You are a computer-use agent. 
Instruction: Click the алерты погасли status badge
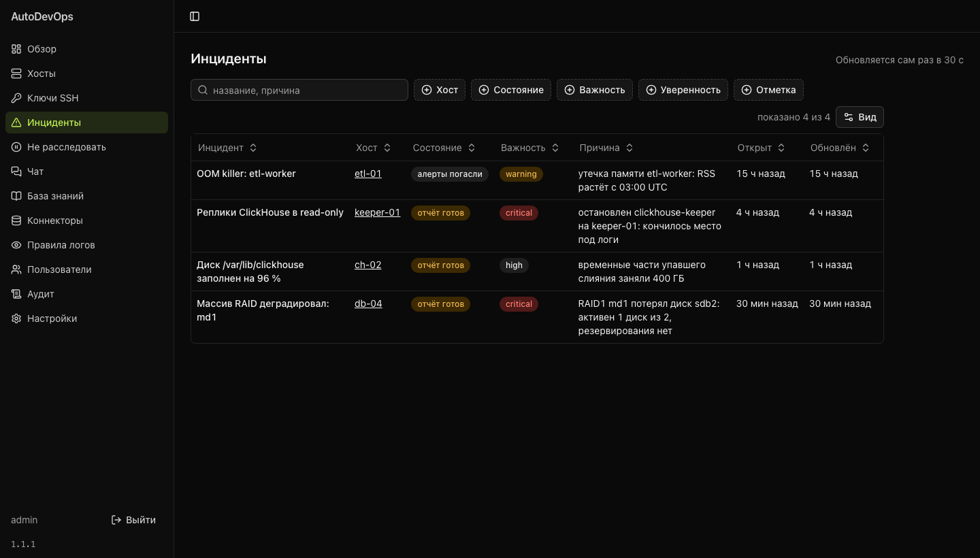tap(450, 174)
